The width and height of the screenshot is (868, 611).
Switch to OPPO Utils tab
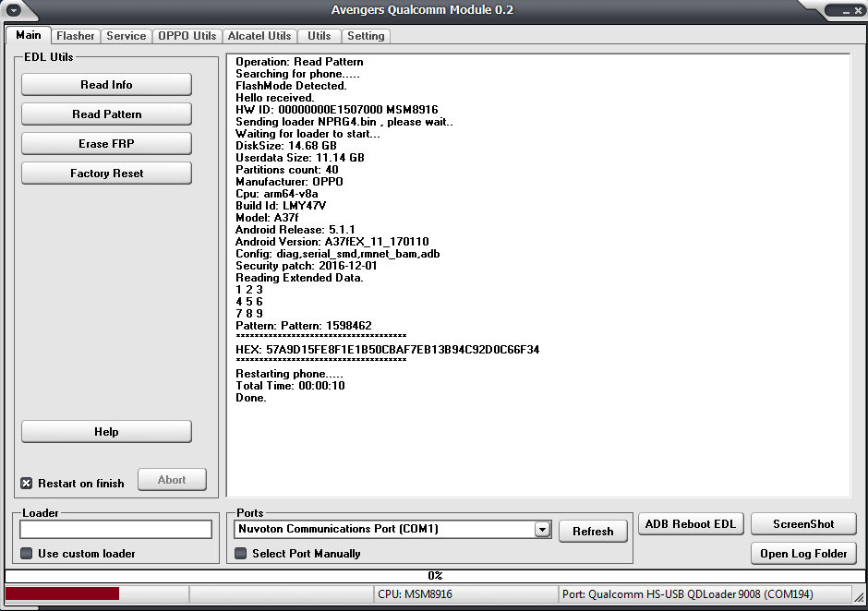pos(187,36)
